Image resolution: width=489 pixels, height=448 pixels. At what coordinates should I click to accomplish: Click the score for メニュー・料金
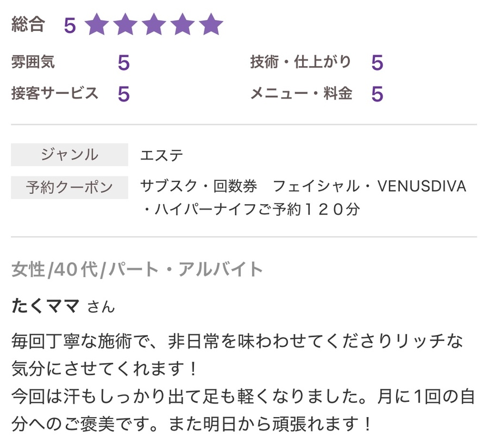click(377, 94)
